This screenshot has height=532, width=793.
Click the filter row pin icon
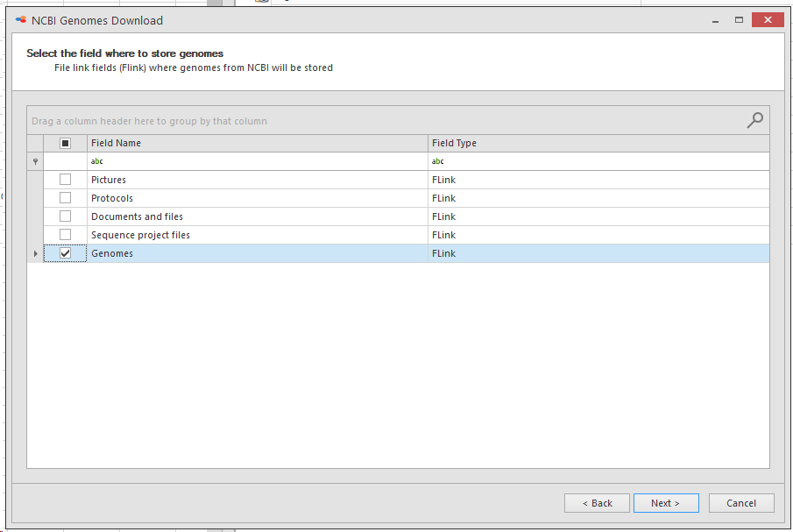click(35, 161)
